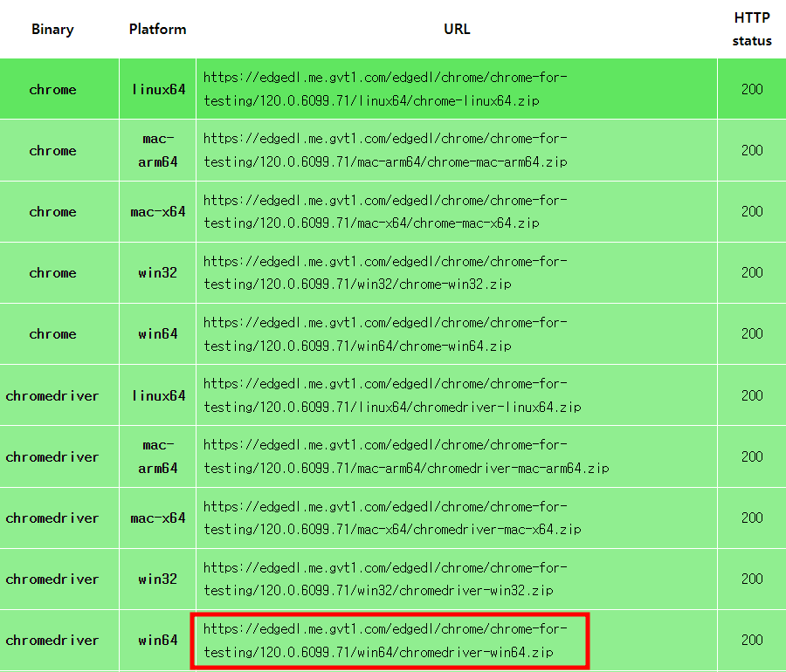Click 200 status in chromedriver mac-arm64 row

[752, 456]
